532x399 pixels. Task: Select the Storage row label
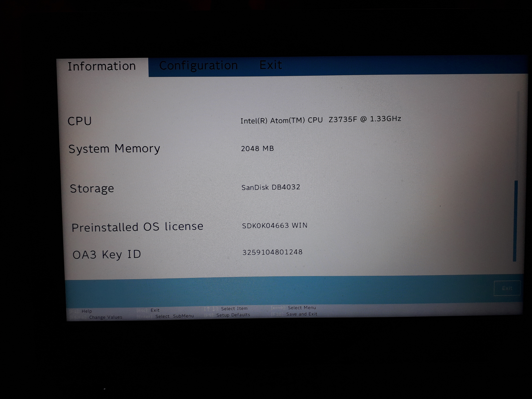[92, 189]
